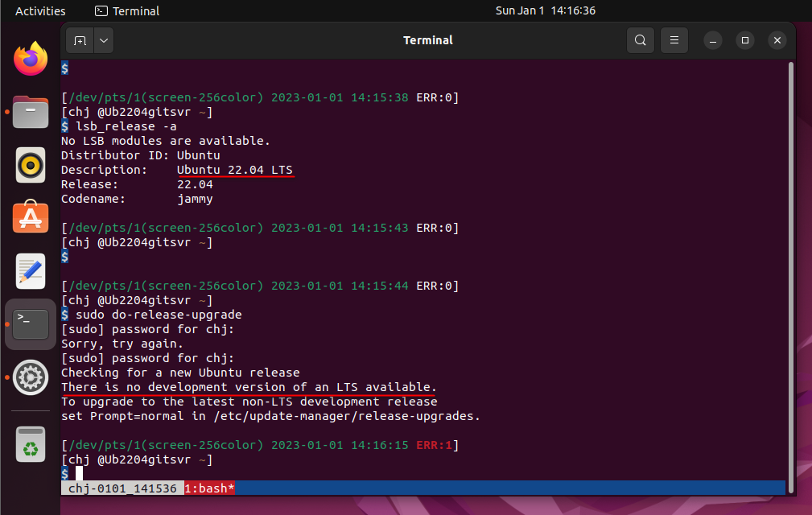Click the chj-0101_141536 session label
Image resolution: width=812 pixels, height=515 pixels.
click(x=122, y=488)
